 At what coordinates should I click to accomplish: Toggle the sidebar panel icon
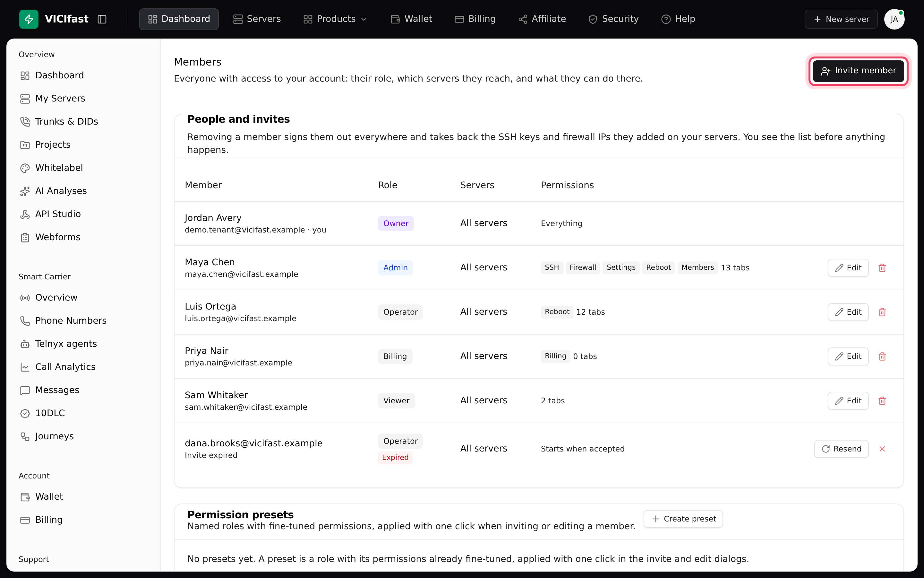click(102, 19)
